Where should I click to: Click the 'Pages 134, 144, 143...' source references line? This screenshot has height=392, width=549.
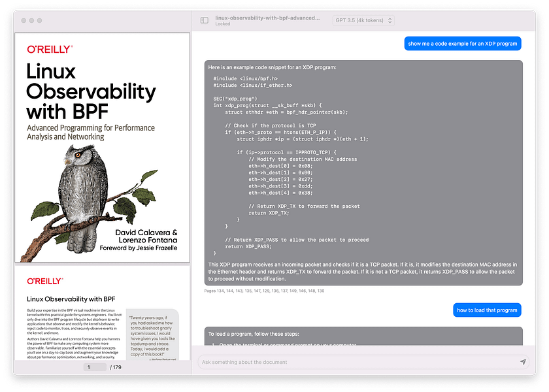(x=264, y=291)
